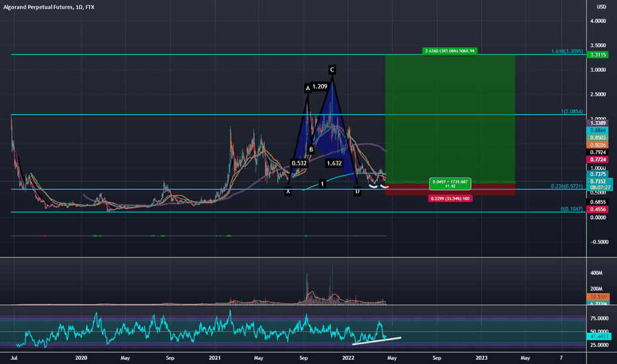The height and width of the screenshot is (364, 617).
Task: Select the 1.618(3.3095) Fibonacci level label
Action: click(x=567, y=52)
